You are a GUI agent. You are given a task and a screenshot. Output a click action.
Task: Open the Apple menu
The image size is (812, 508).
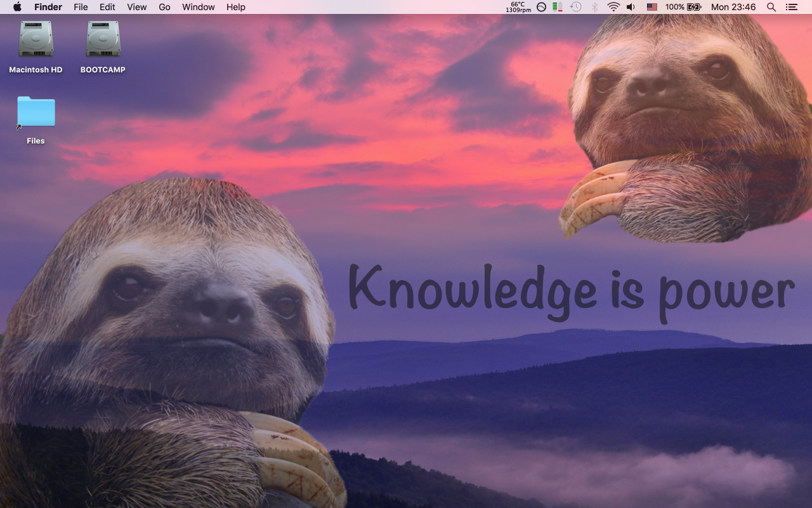[17, 7]
